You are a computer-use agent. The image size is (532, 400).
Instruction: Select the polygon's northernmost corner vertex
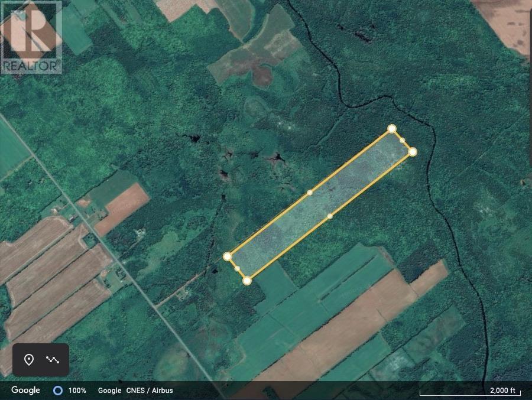[x=392, y=129]
